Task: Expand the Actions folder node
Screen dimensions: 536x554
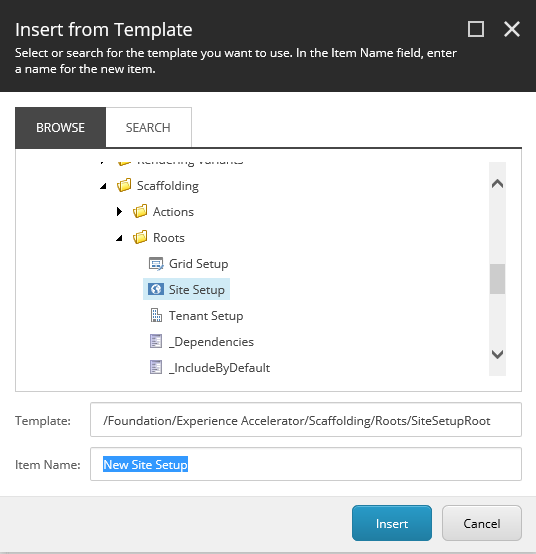Action: click(x=119, y=212)
